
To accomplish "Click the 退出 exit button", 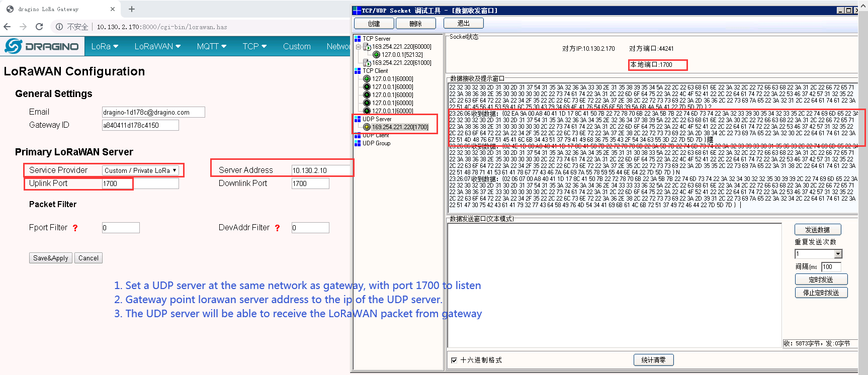I will [x=464, y=23].
